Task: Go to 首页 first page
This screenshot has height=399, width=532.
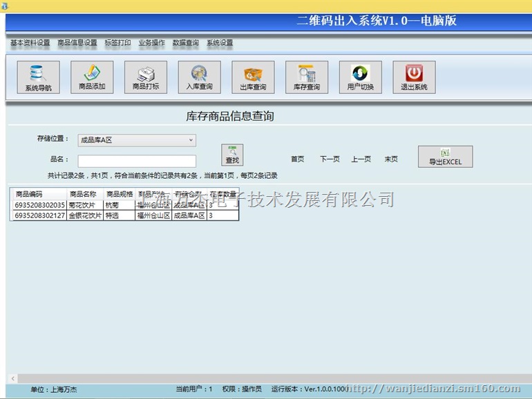Action: [x=298, y=159]
